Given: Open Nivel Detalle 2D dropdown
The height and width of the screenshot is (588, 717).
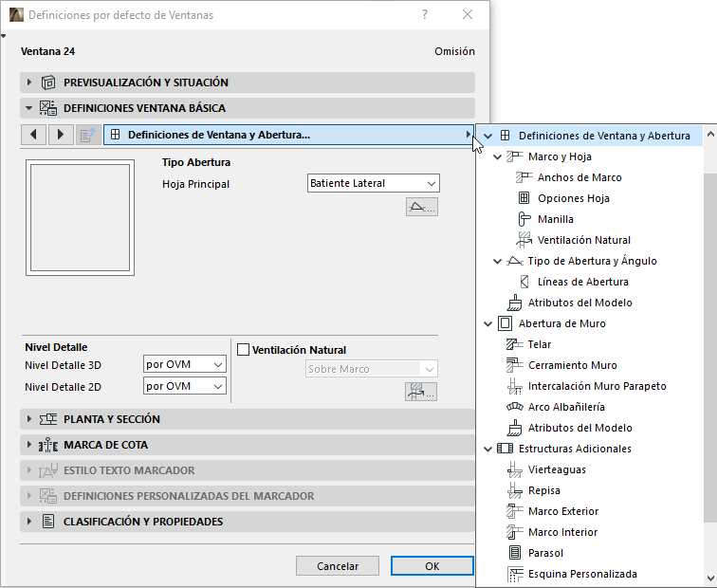Looking at the screenshot, I should (185, 386).
